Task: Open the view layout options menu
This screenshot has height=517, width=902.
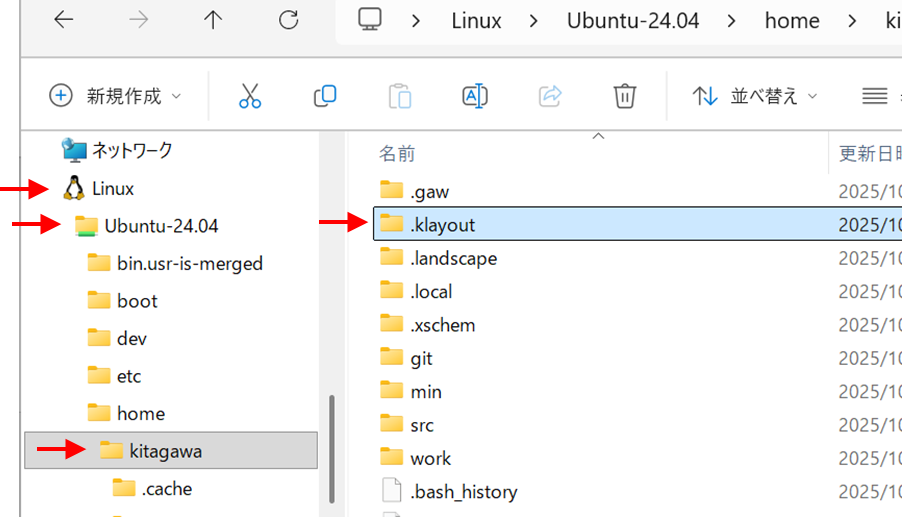Action: (876, 96)
